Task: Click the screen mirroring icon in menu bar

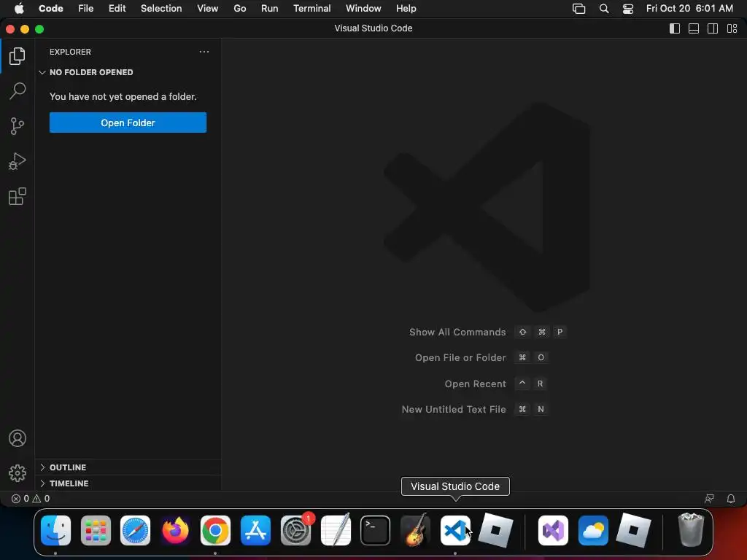Action: pyautogui.click(x=578, y=9)
